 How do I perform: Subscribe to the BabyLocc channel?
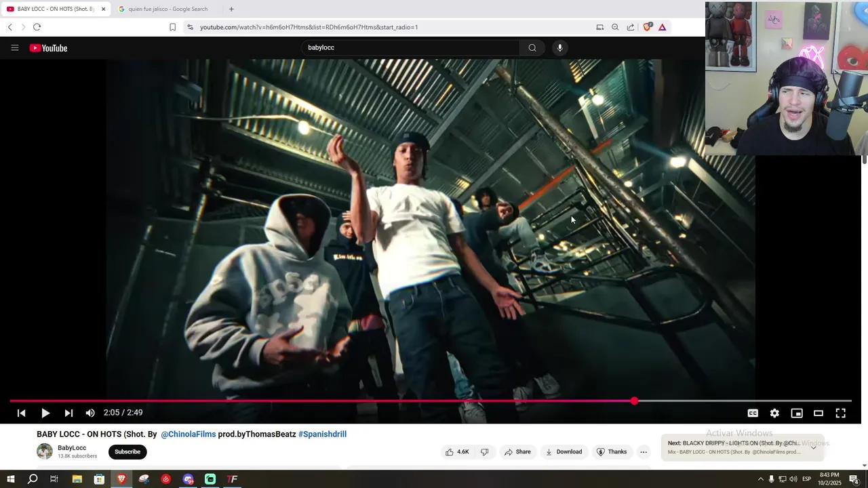pyautogui.click(x=127, y=451)
